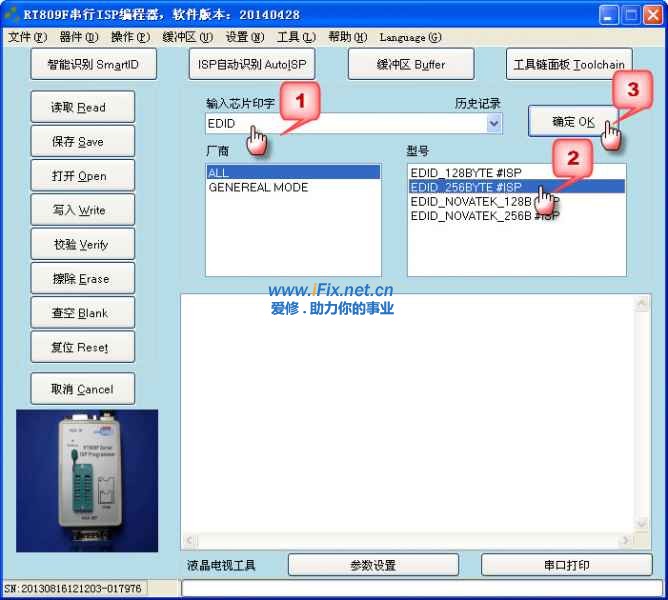The image size is (668, 600).
Task: Open the Language menu
Action: pos(410,37)
